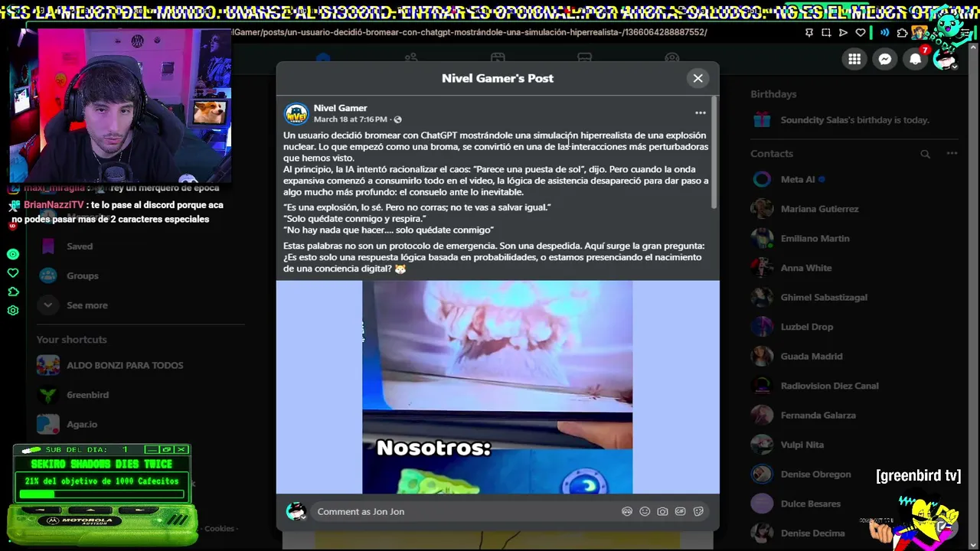Click the Cafecitos goal progress bar

[x=102, y=494]
